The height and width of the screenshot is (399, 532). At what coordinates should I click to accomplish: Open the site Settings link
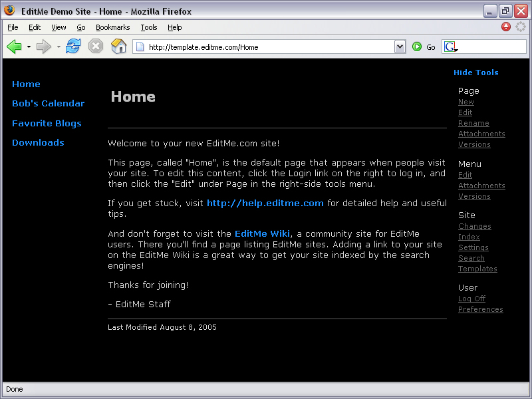(x=473, y=247)
